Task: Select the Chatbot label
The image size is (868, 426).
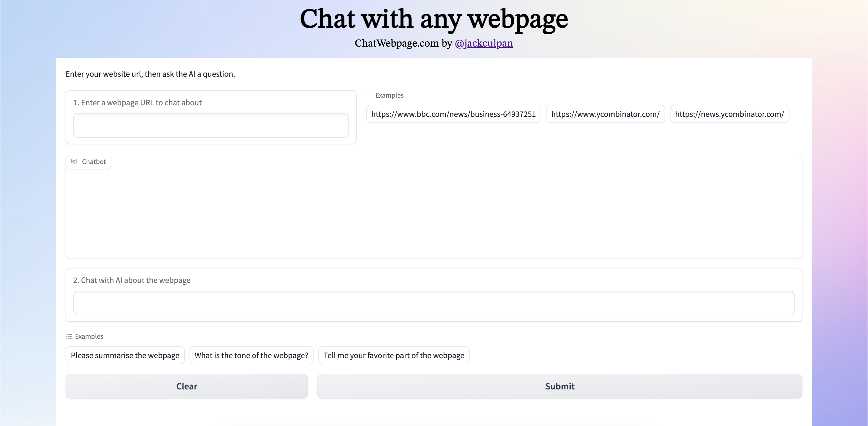Action: [x=93, y=162]
